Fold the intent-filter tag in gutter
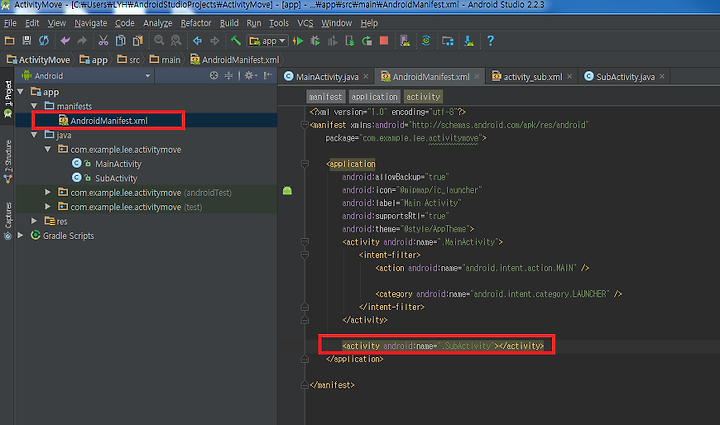The height and width of the screenshot is (425, 720). point(304,254)
